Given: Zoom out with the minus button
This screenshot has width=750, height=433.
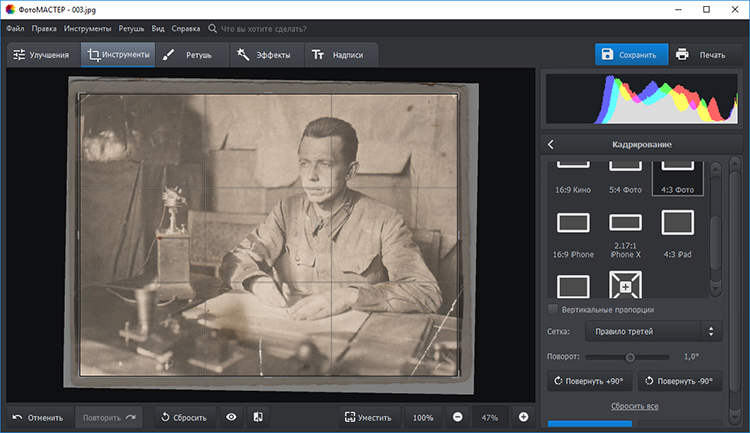Looking at the screenshot, I should click(x=457, y=417).
